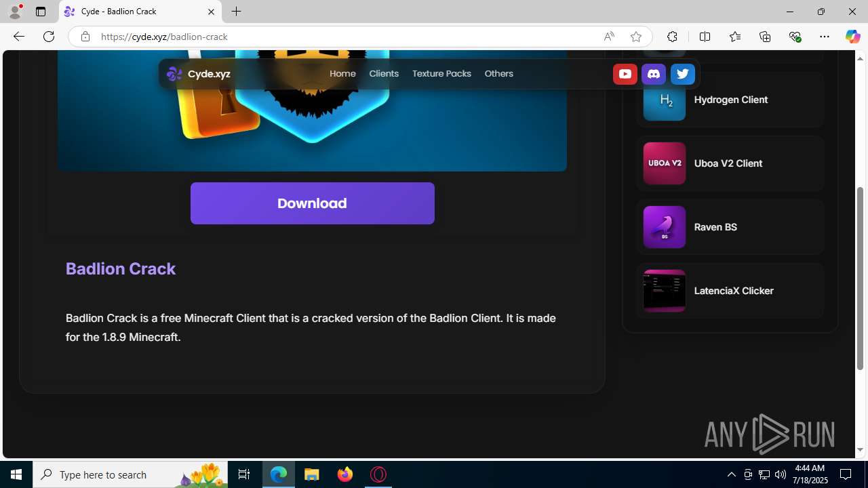The width and height of the screenshot is (868, 488).
Task: Open Copilot sidebar
Action: [852, 37]
